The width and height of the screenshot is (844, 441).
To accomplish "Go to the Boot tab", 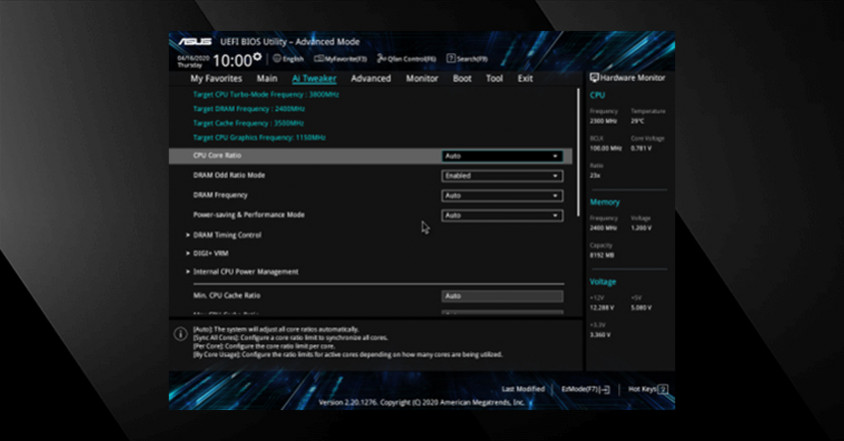I will tap(462, 79).
